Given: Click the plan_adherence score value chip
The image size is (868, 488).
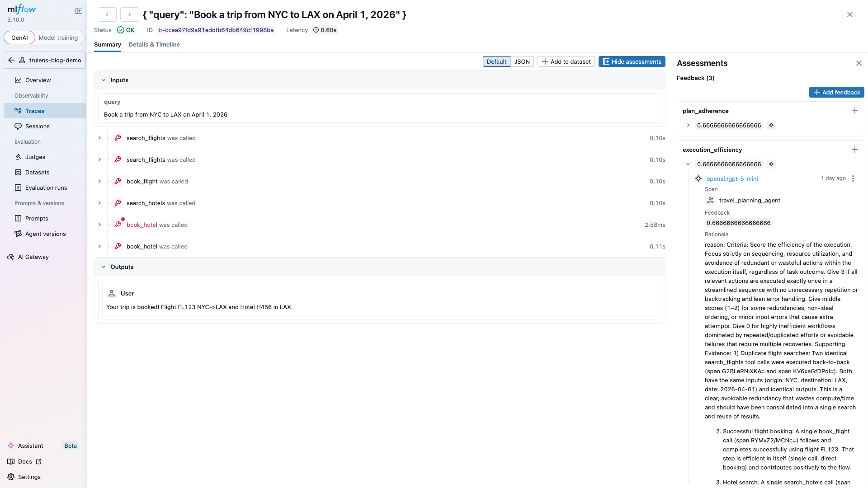Looking at the screenshot, I should (728, 125).
